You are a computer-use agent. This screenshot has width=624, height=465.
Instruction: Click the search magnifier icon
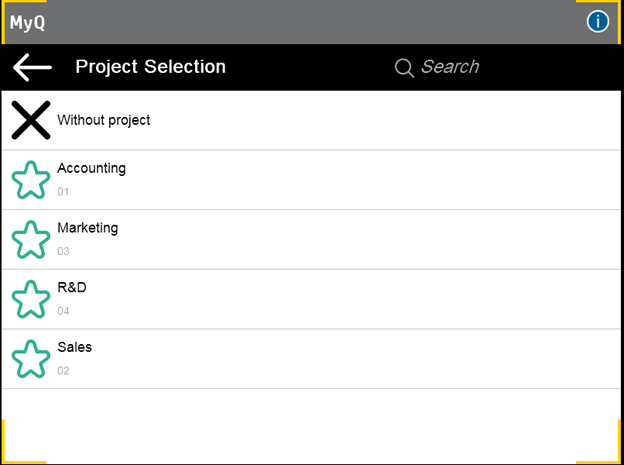coord(404,67)
